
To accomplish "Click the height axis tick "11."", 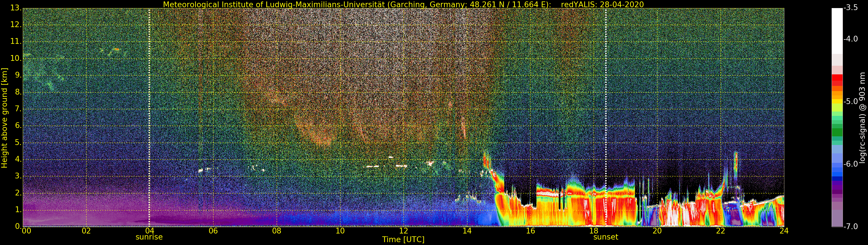I will click(x=16, y=42).
